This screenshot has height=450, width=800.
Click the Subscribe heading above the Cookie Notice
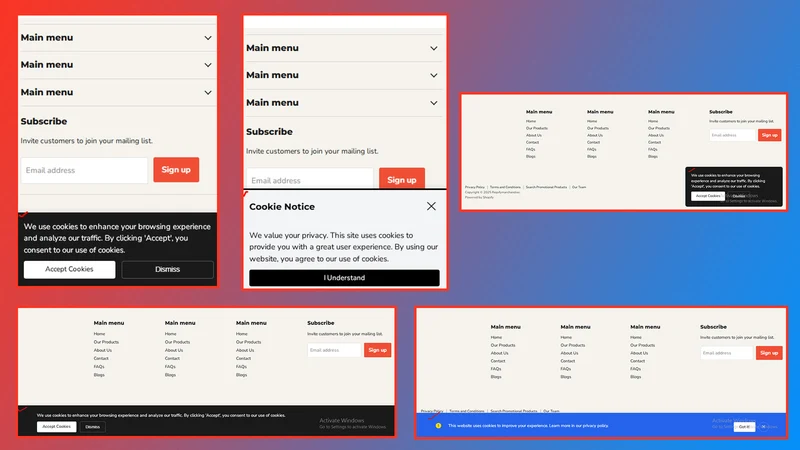[x=269, y=132]
